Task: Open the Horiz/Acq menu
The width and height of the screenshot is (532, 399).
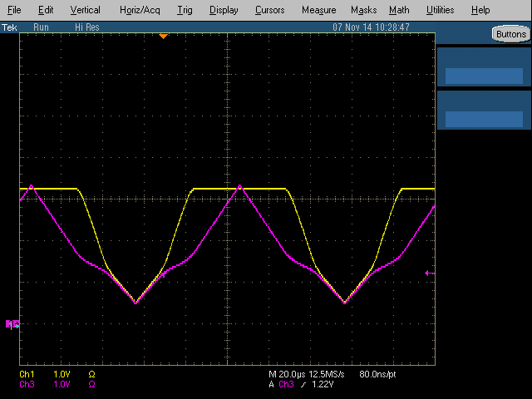Action: point(140,10)
